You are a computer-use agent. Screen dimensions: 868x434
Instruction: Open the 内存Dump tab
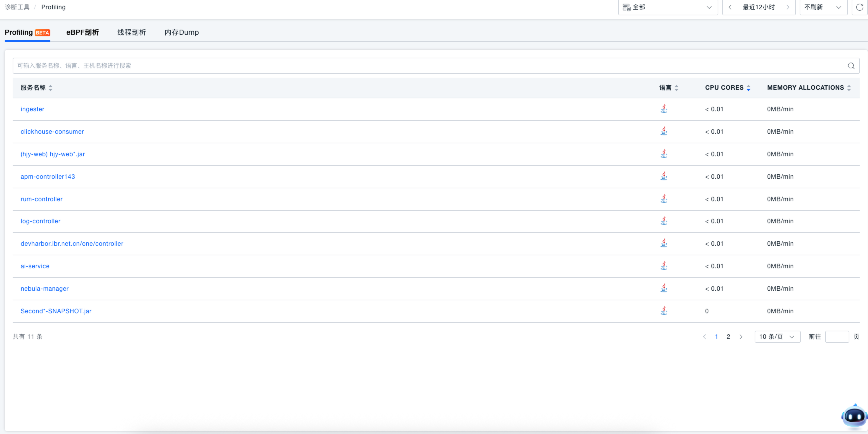coord(181,32)
